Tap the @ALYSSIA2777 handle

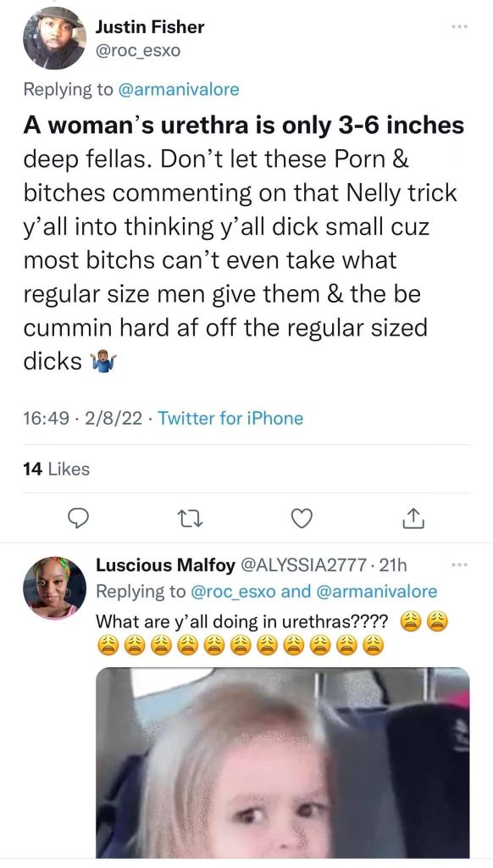click(302, 565)
